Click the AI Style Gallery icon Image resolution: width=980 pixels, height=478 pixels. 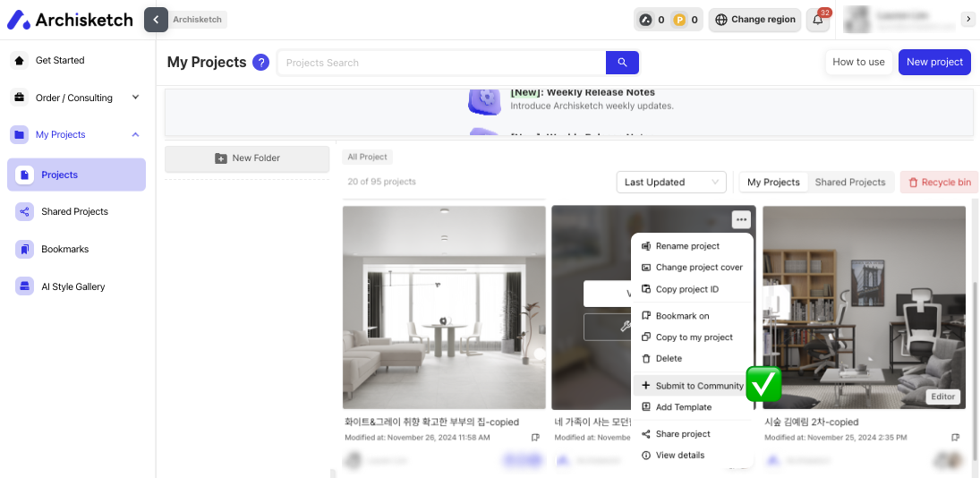pyautogui.click(x=24, y=286)
